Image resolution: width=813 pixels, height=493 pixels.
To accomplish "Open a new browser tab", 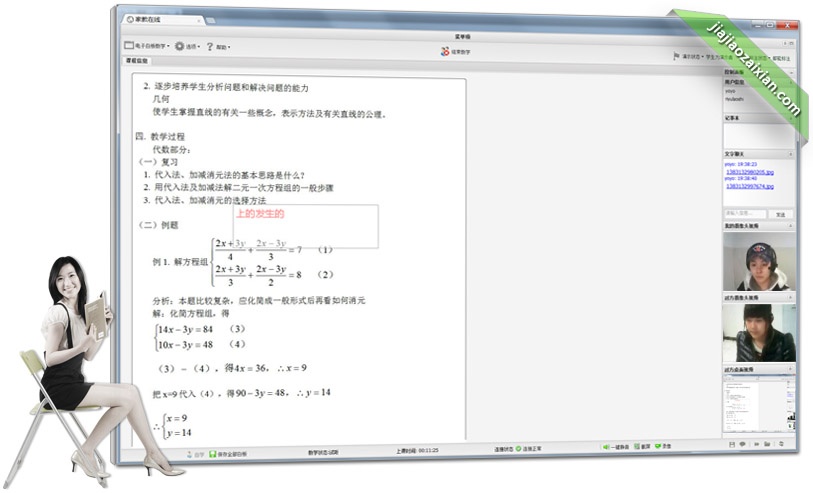I will coord(211,20).
